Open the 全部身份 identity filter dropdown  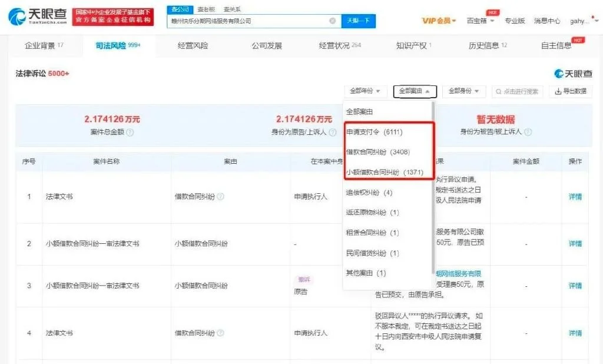tap(463, 91)
